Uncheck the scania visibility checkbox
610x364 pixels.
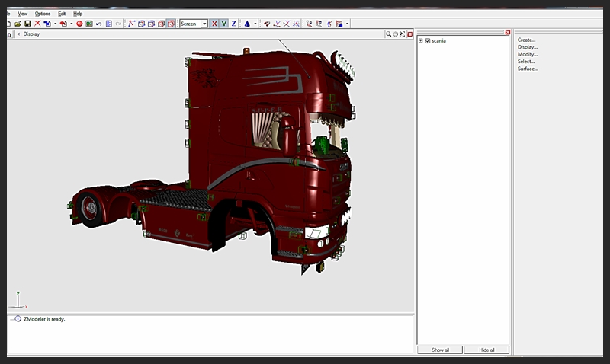click(428, 40)
